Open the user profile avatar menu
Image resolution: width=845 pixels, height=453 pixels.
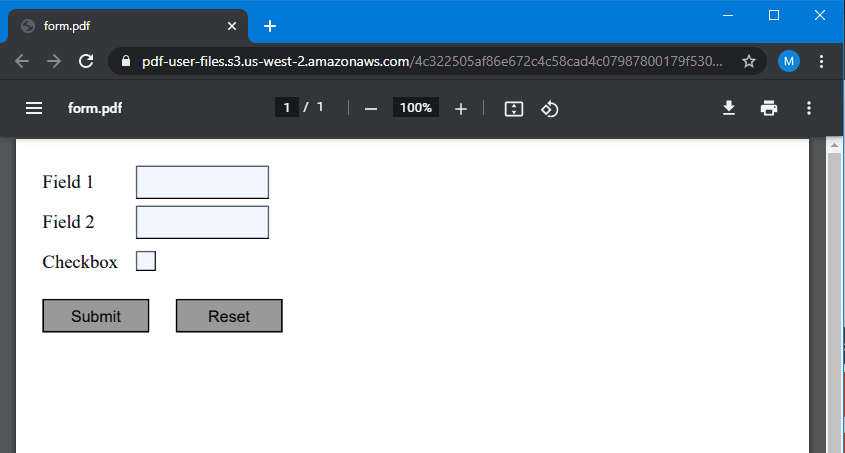click(x=789, y=61)
